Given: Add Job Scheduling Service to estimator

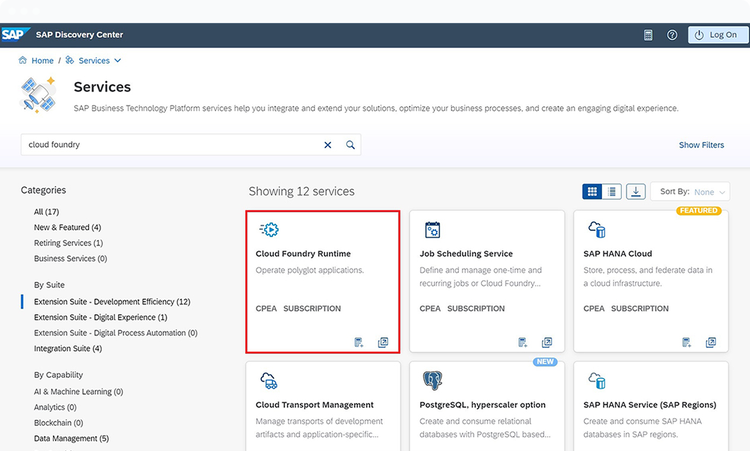Looking at the screenshot, I should [x=522, y=342].
